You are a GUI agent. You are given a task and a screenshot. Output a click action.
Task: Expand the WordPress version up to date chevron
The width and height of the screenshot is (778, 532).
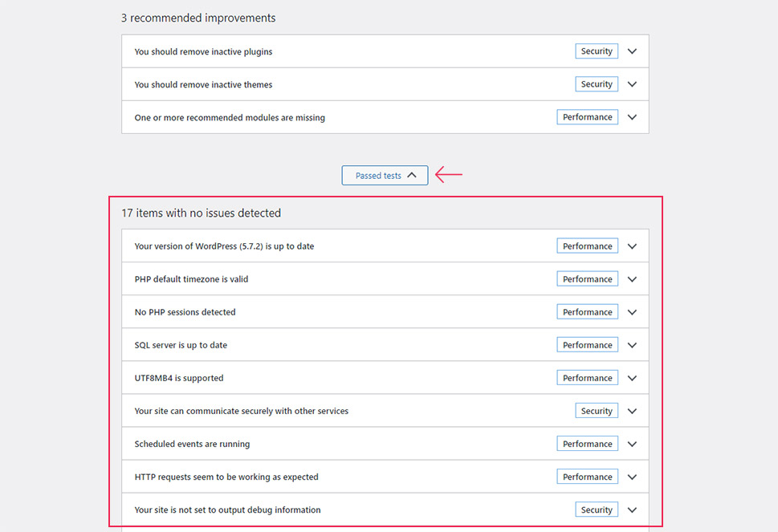[632, 246]
